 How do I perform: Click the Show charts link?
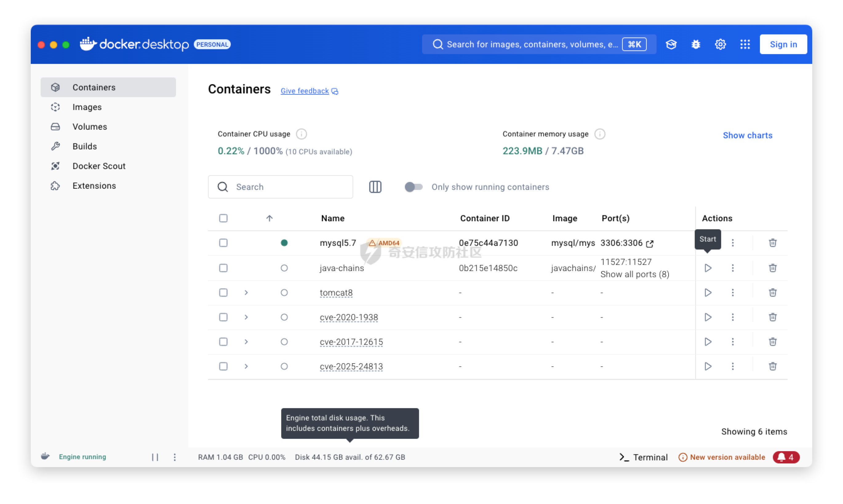(x=747, y=135)
